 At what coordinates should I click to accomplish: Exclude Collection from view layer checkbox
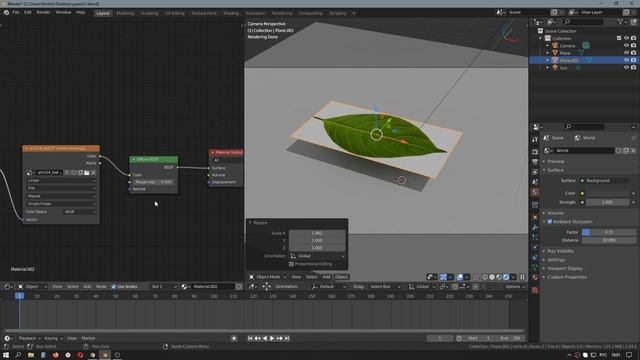(x=619, y=38)
